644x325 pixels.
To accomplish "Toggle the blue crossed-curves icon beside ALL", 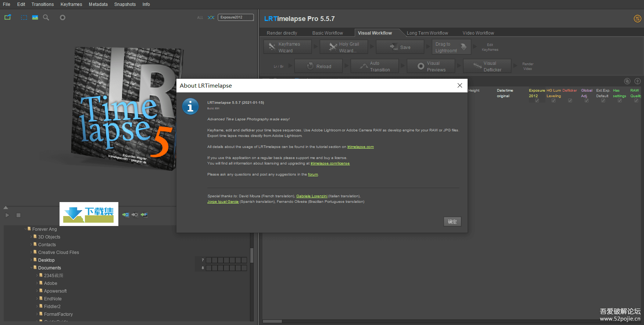I will coord(211,17).
